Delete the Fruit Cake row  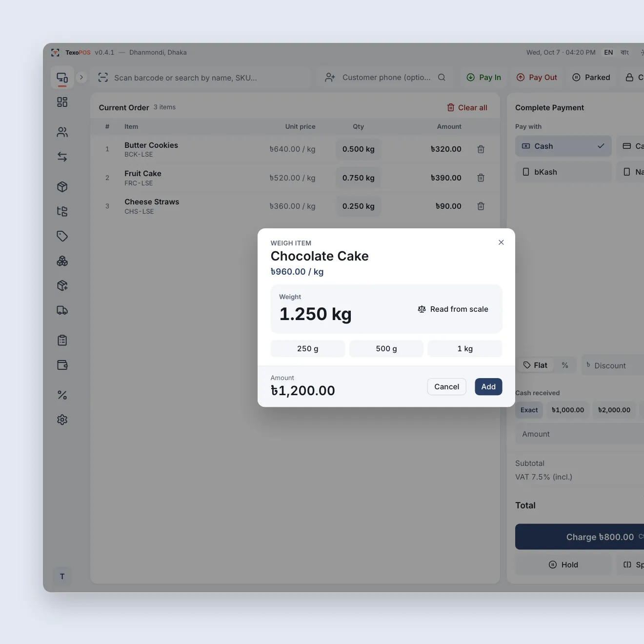click(481, 178)
